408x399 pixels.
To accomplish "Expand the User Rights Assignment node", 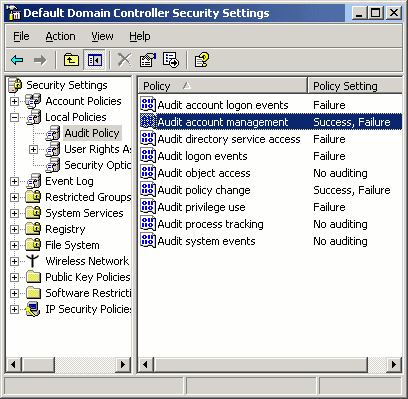I will 33,149.
